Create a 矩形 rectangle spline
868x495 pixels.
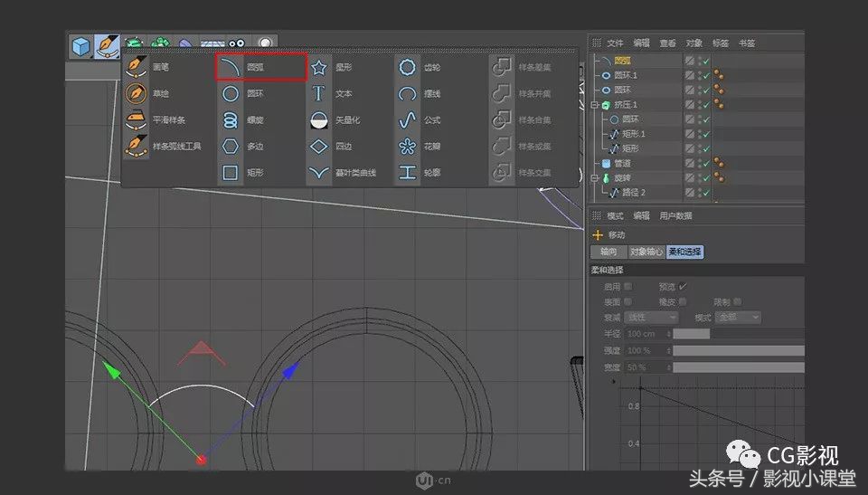[242, 173]
